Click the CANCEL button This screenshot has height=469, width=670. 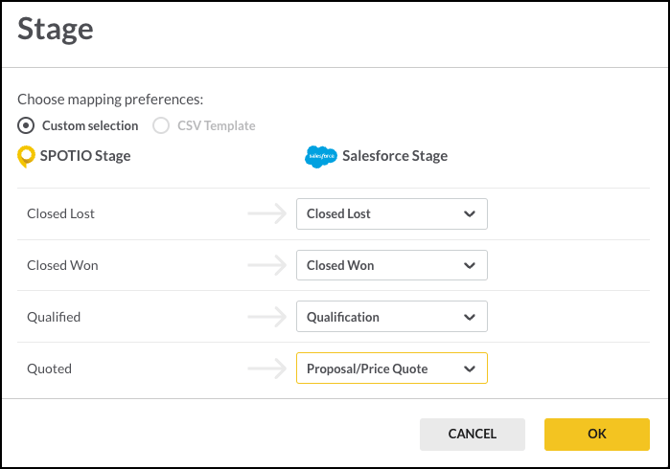point(472,434)
